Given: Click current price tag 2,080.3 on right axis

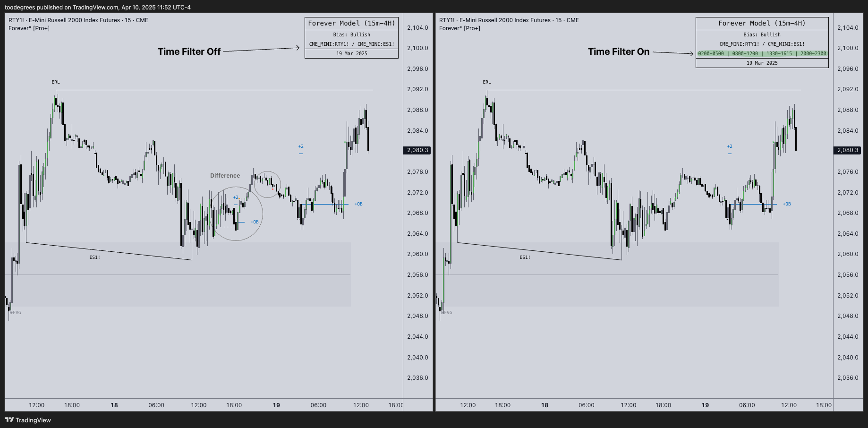Looking at the screenshot, I should tap(847, 150).
